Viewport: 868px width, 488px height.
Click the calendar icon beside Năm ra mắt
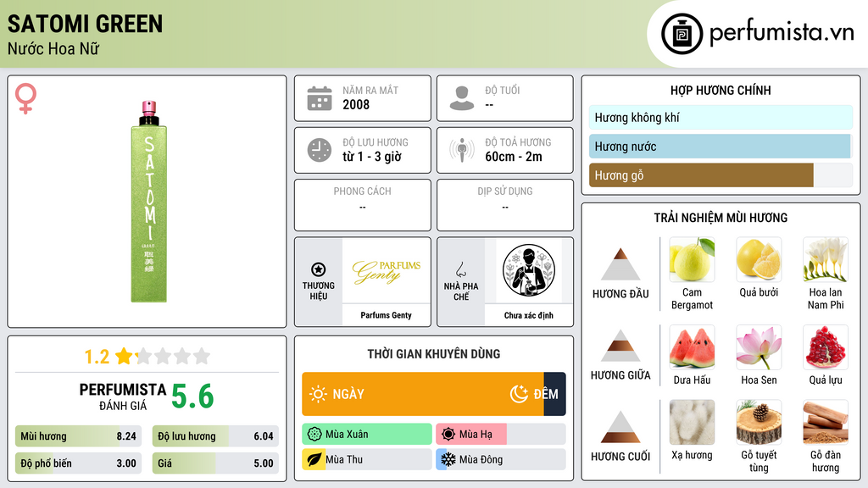(x=320, y=98)
